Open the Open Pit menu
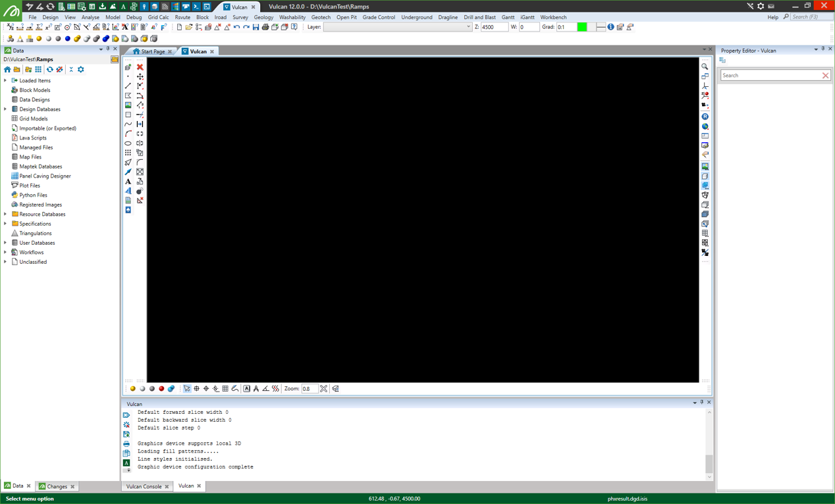 [x=346, y=17]
